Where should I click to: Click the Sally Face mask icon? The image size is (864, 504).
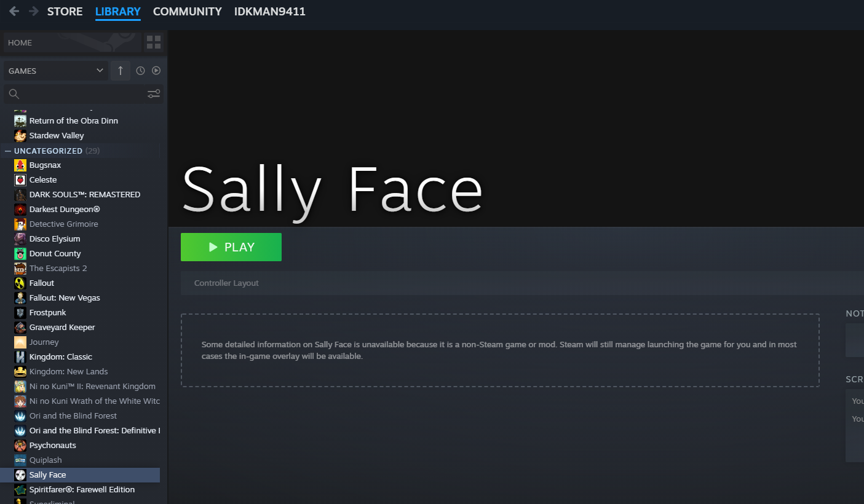[x=20, y=475]
